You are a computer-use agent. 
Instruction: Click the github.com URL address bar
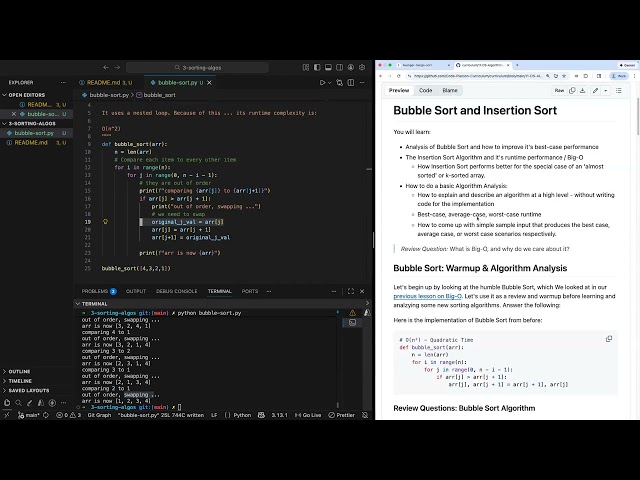[x=478, y=76]
